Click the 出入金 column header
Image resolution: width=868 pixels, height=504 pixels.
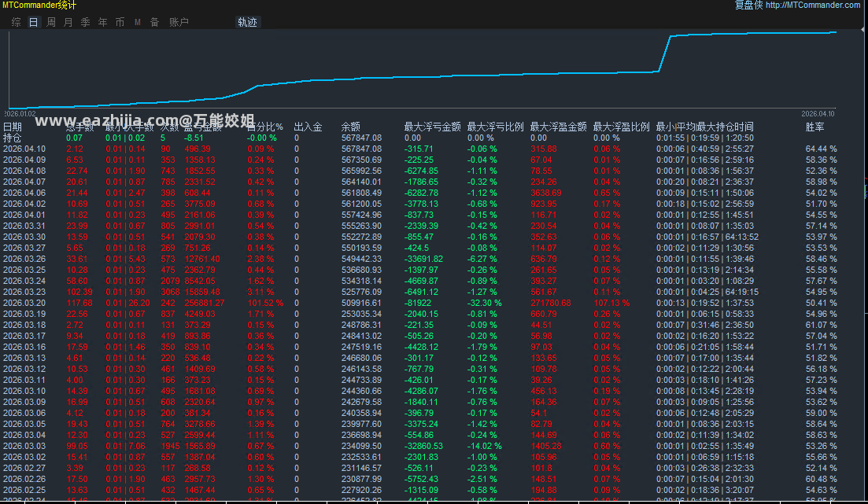coord(308,127)
